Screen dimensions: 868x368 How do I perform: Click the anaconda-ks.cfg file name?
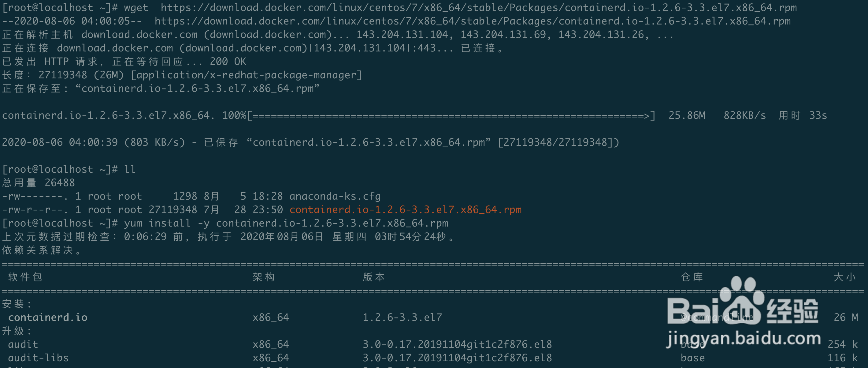coord(335,196)
